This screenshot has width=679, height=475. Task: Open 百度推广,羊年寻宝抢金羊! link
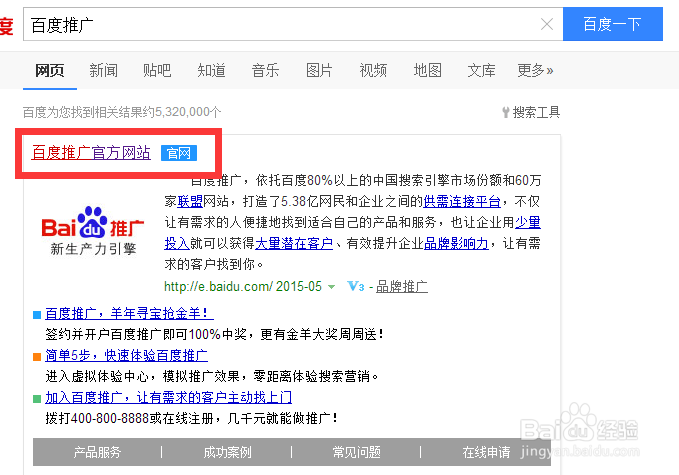pos(129,313)
